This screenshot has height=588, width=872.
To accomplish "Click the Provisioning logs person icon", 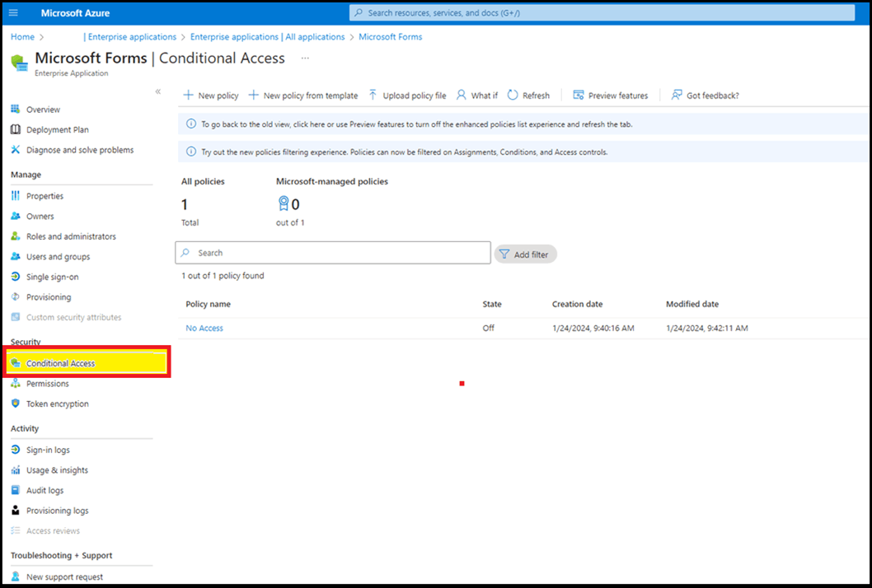I will tap(16, 511).
